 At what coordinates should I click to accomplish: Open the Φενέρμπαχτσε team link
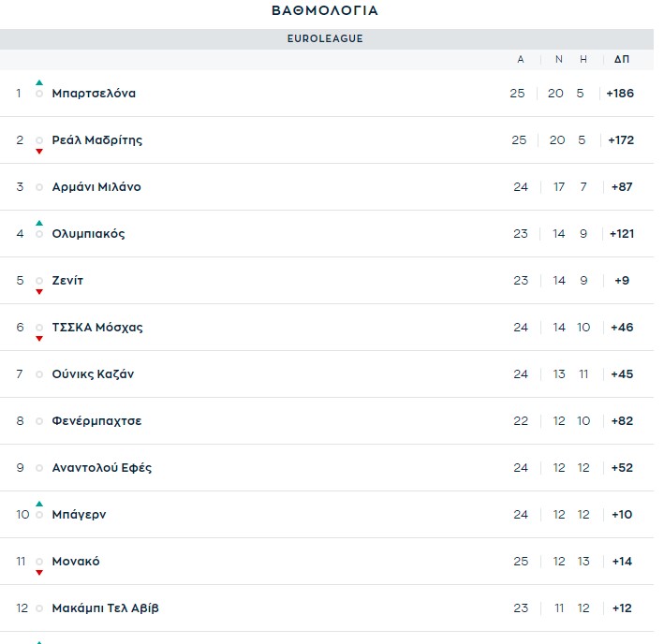pos(96,421)
